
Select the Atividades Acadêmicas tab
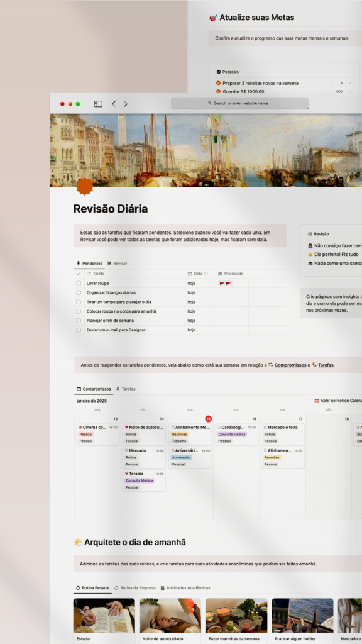[x=185, y=588]
